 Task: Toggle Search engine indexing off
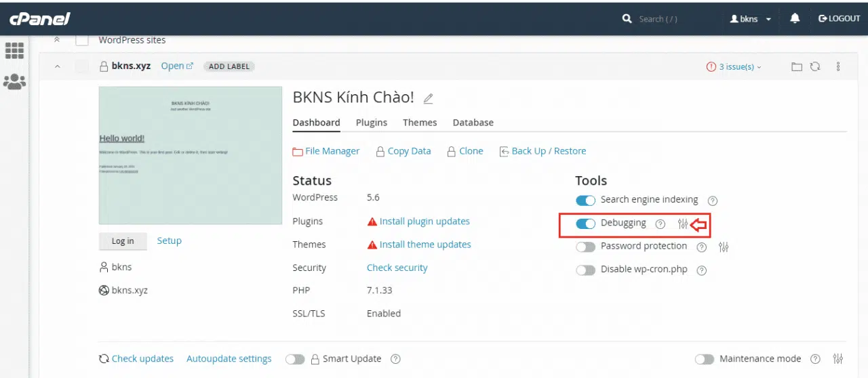tap(585, 201)
